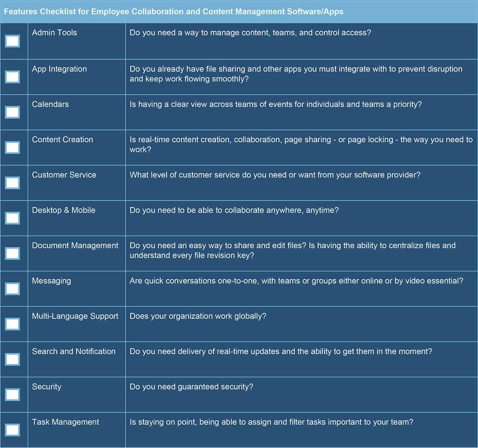Check the Messaging checkbox
The height and width of the screenshot is (448, 478).
pos(12,289)
